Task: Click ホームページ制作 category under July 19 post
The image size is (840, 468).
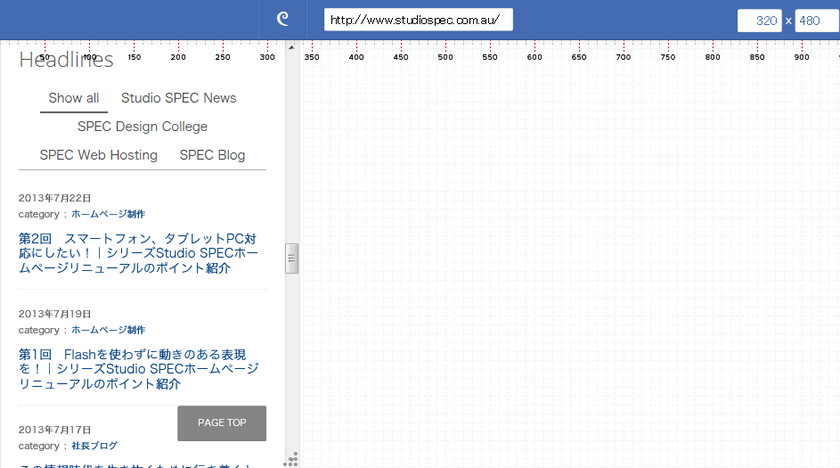Action: [108, 330]
